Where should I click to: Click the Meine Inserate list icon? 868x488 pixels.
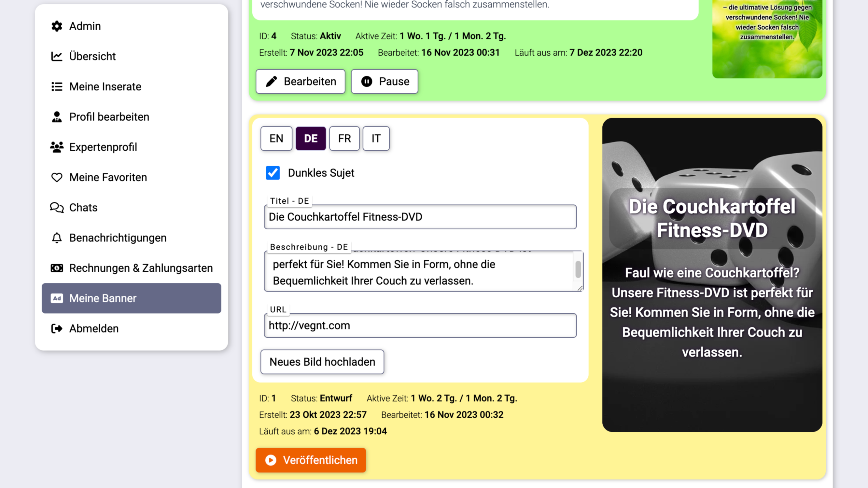click(57, 87)
